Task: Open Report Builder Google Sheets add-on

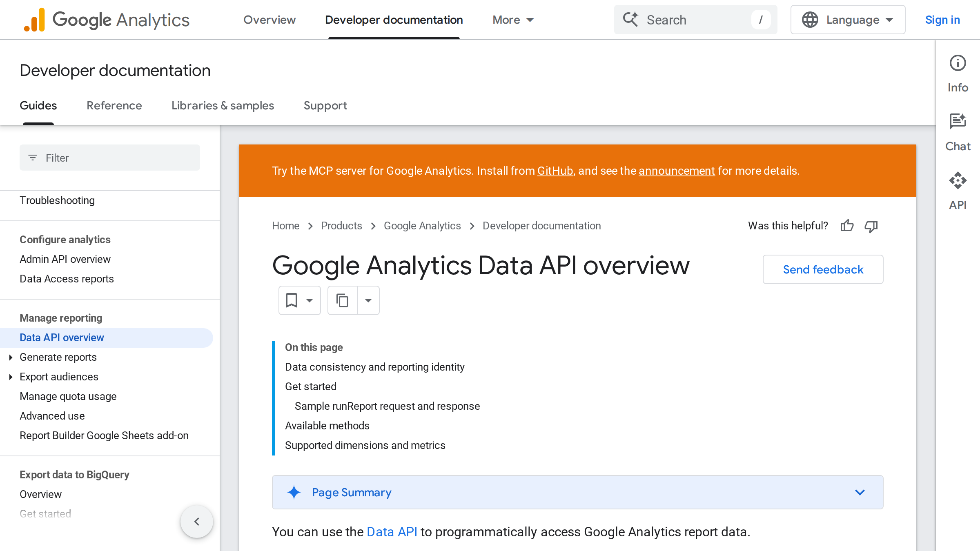Action: (104, 435)
